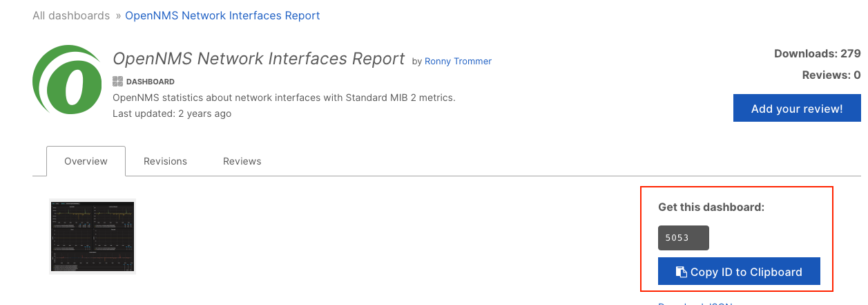This screenshot has width=868, height=305.
Task: Select the Overview tab
Action: pos(86,161)
